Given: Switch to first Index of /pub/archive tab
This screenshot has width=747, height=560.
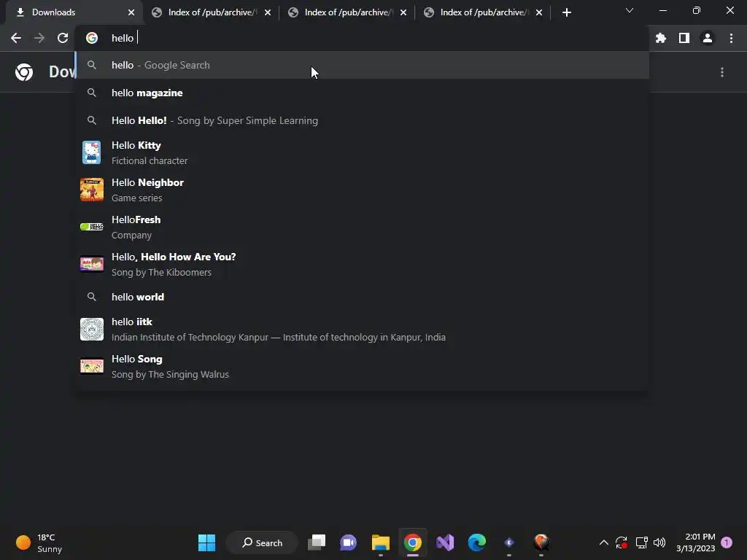Looking at the screenshot, I should (210, 12).
